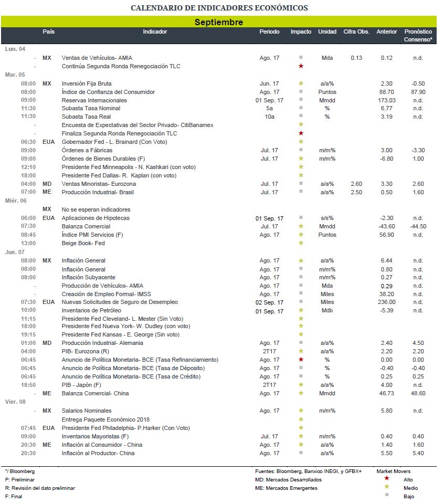Click the star on Inventarios Mayoristas (F) row
This screenshot has height=504, width=444.
click(x=301, y=436)
